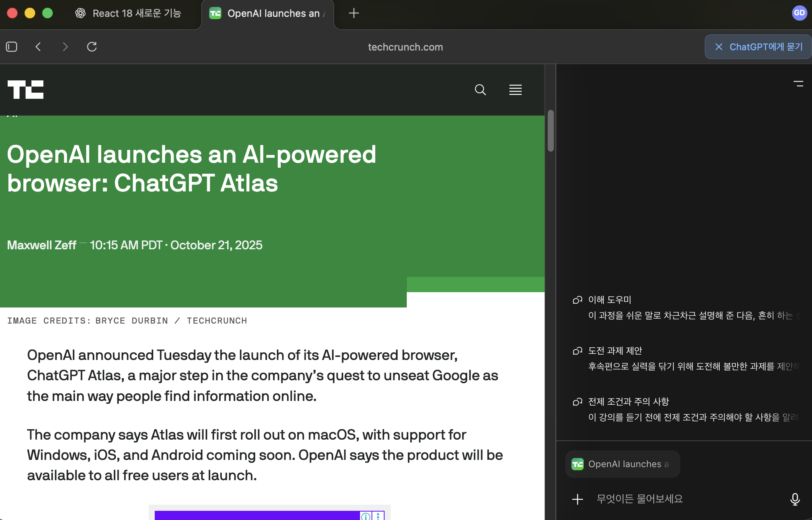The height and width of the screenshot is (520, 812).
Task: Open the GD profile avatar
Action: point(799,13)
